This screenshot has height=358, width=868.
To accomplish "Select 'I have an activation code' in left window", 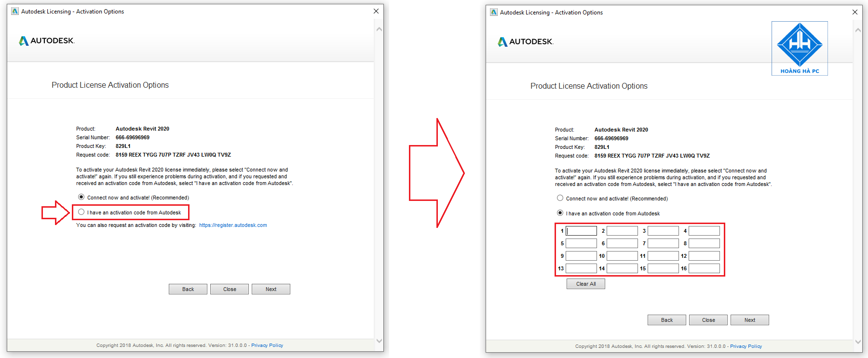I will point(81,212).
